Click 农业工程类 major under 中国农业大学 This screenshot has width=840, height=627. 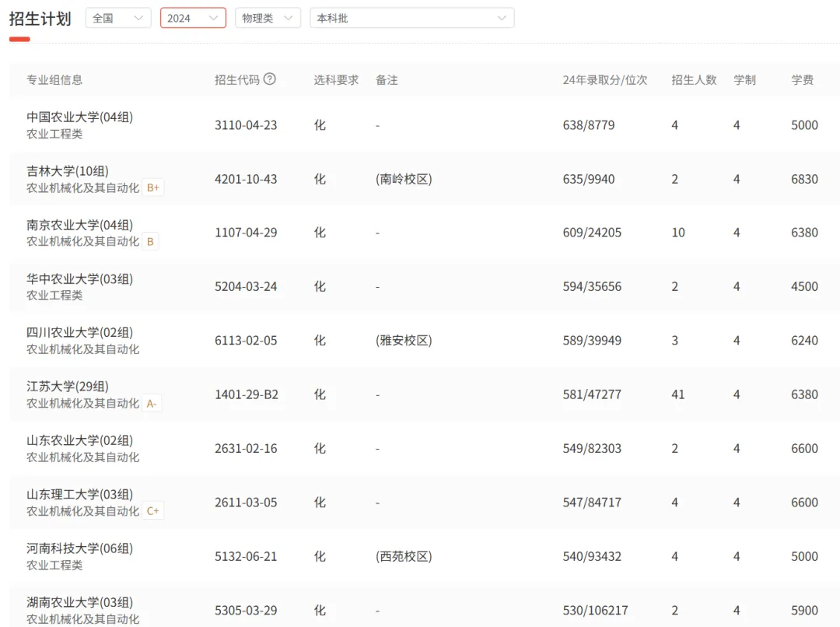point(54,134)
